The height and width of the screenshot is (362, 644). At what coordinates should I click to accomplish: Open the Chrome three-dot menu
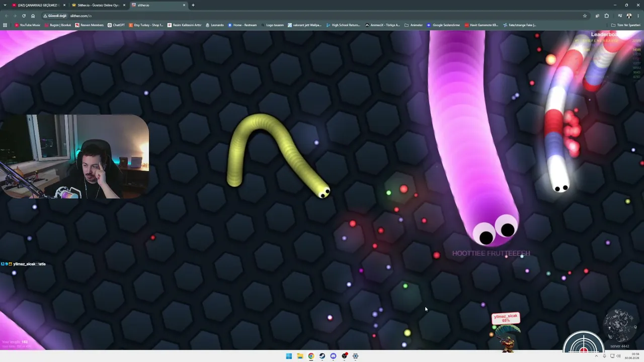pyautogui.click(x=638, y=16)
